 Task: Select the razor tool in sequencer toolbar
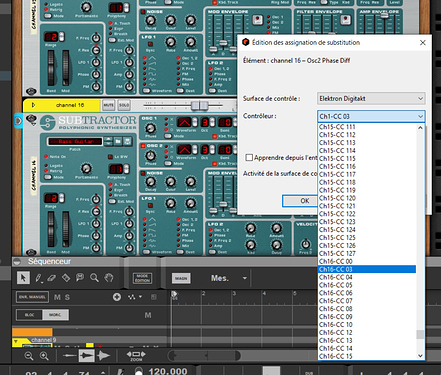tap(66, 278)
